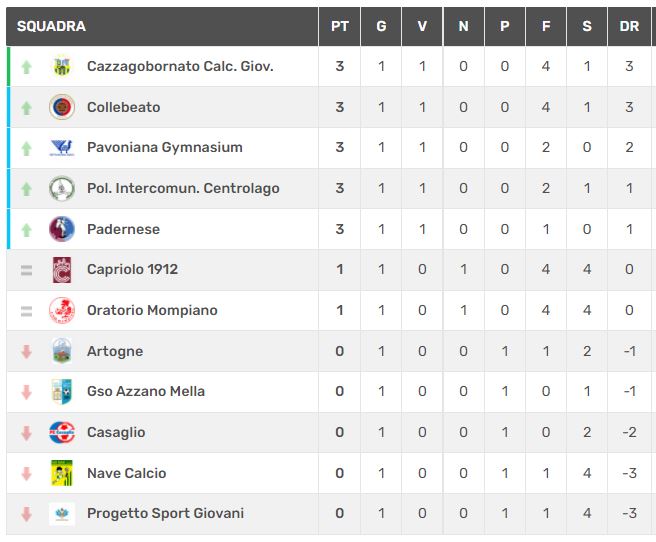Open the Nave Calcio team link

tap(126, 473)
